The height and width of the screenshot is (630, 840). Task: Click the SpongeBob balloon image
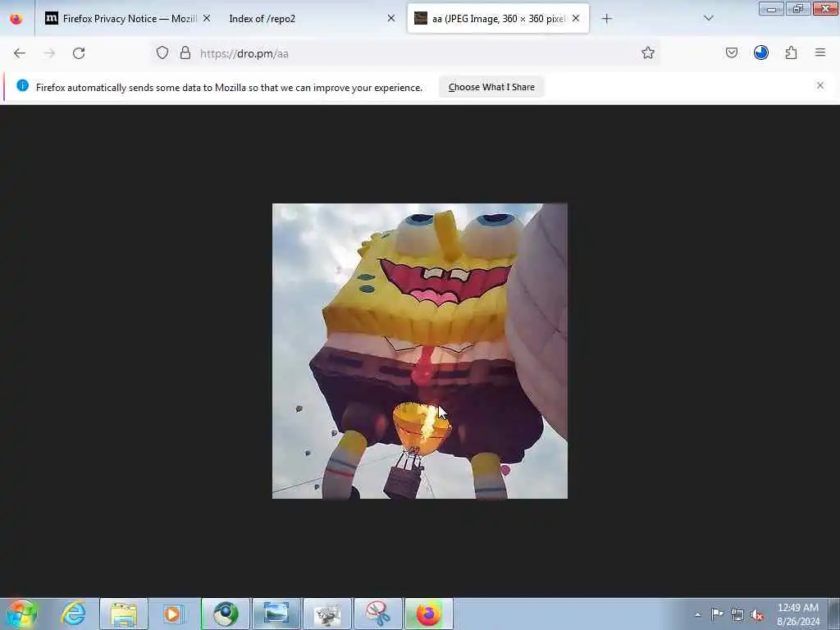coord(420,351)
